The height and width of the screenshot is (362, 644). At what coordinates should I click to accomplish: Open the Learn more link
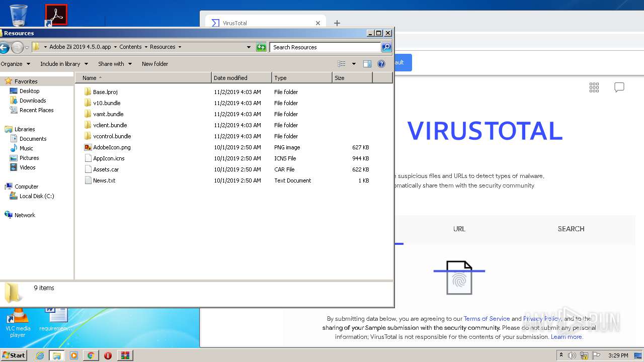(567, 337)
